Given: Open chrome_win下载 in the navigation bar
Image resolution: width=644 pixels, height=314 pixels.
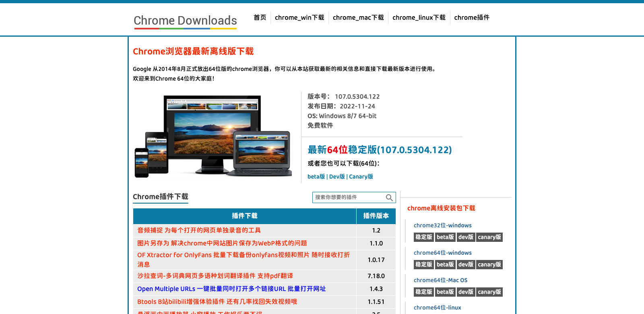Looking at the screenshot, I should pos(299,18).
